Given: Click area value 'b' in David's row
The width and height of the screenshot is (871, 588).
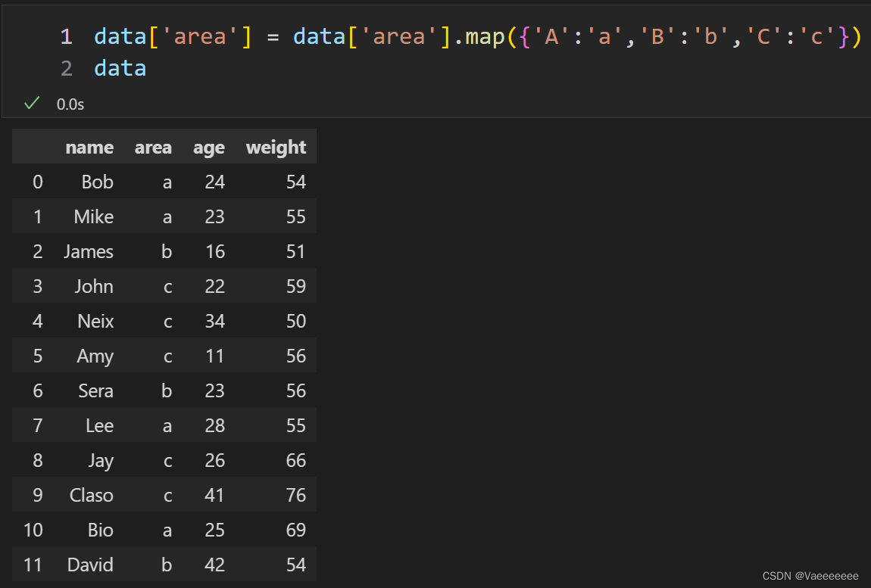Looking at the screenshot, I should [167, 565].
